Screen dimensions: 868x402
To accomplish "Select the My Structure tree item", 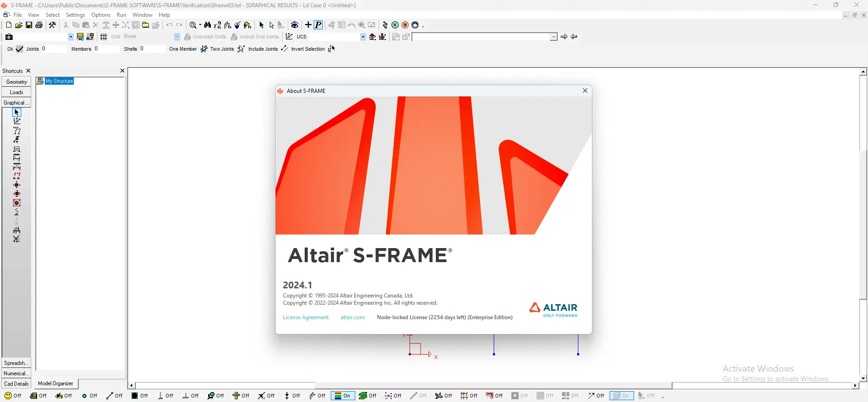I will pos(59,81).
